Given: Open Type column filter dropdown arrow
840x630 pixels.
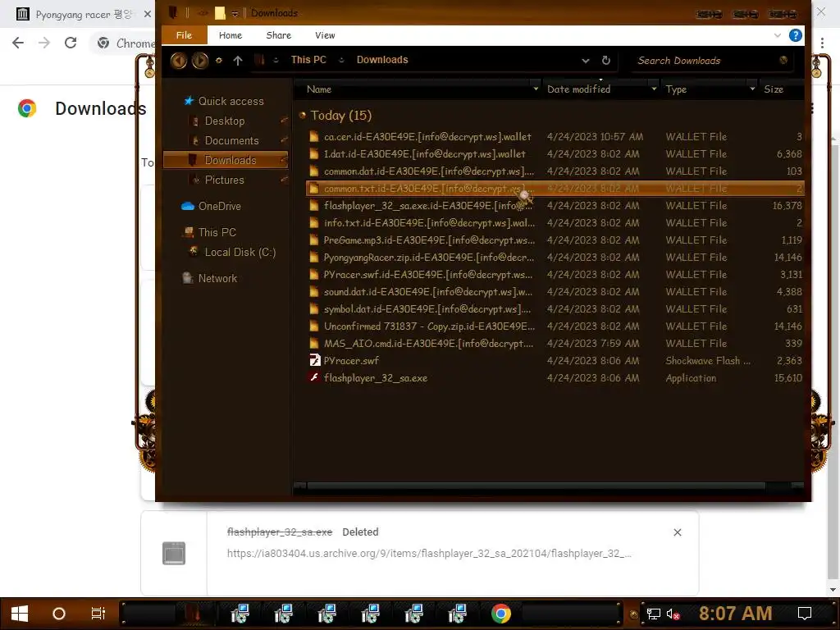Looking at the screenshot, I should 752,89.
